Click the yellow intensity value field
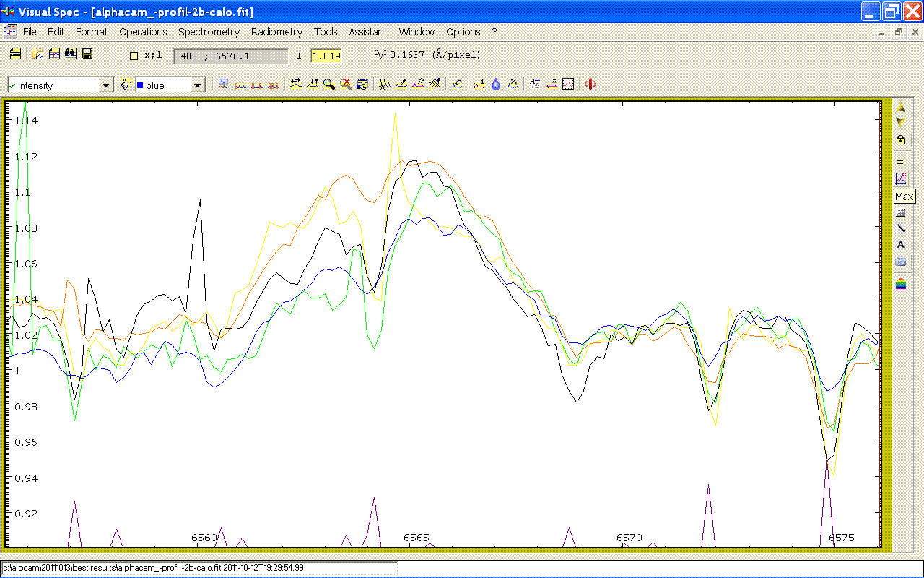The height and width of the screenshot is (578, 924). [326, 56]
